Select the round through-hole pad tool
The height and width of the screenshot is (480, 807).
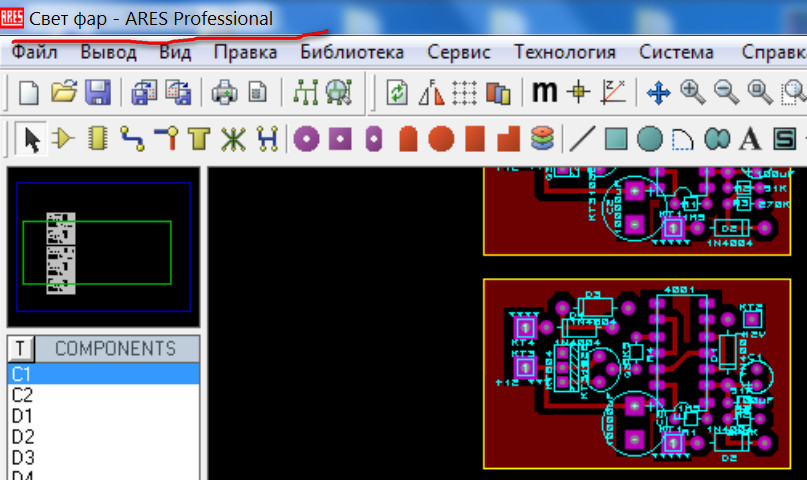(306, 139)
